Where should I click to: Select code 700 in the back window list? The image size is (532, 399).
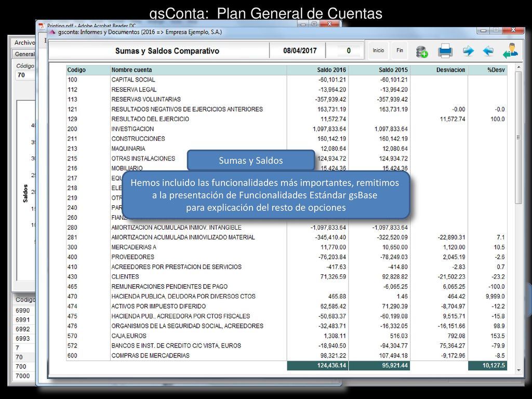23,366
